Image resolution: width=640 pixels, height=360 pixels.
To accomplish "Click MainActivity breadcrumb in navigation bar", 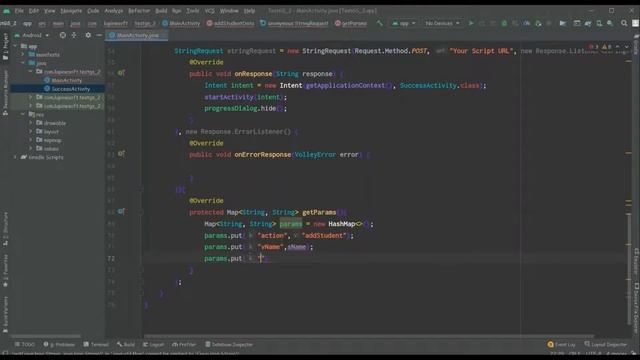I will coord(181,23).
